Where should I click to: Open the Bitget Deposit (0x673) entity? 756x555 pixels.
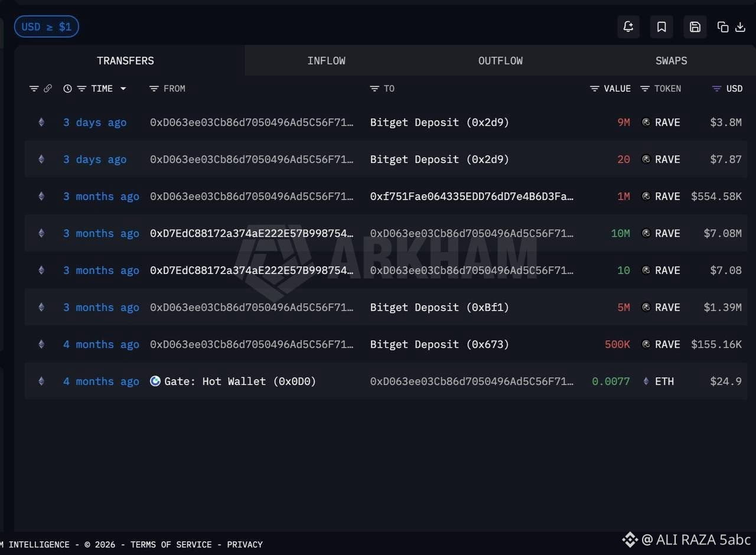click(439, 344)
